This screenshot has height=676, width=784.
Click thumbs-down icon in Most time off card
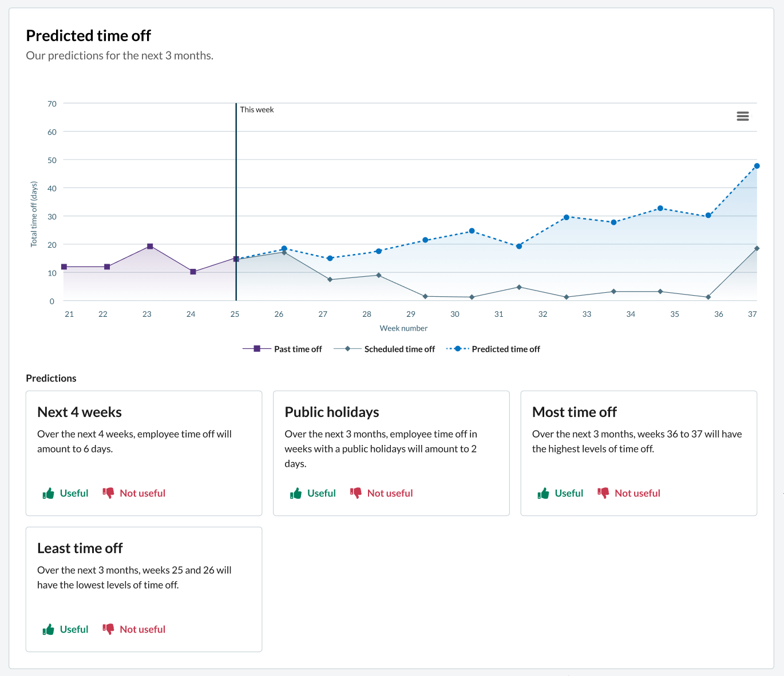point(603,493)
